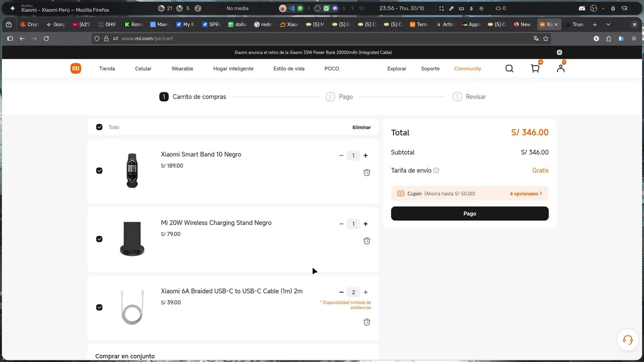Image resolution: width=644 pixels, height=362 pixels.
Task: Toggle the Todo select-all checkbox
Action: 99,127
